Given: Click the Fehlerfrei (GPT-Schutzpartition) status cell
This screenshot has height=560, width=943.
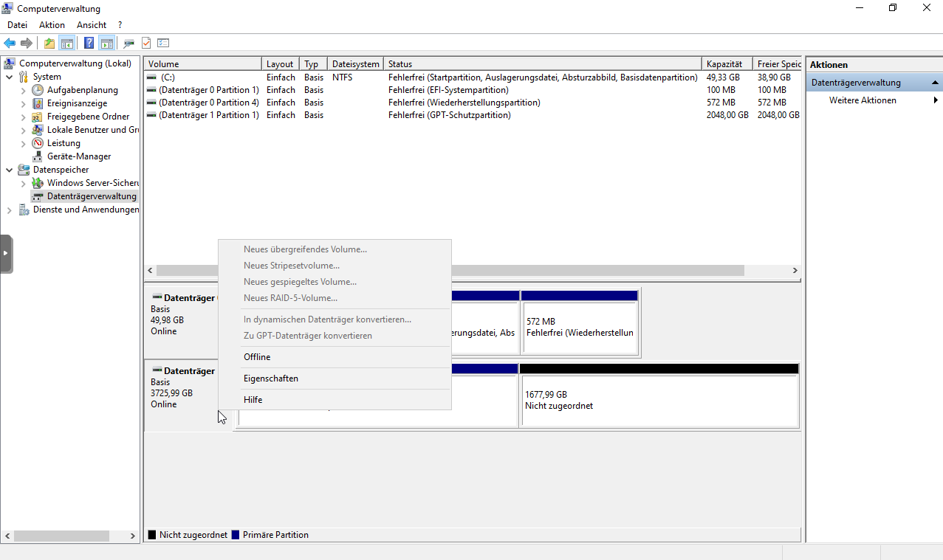Looking at the screenshot, I should click(x=450, y=115).
